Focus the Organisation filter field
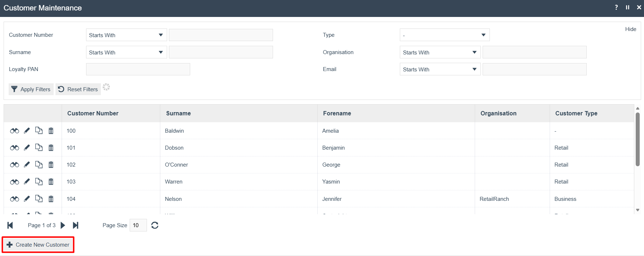Image resolution: width=644 pixels, height=256 pixels. click(x=535, y=52)
